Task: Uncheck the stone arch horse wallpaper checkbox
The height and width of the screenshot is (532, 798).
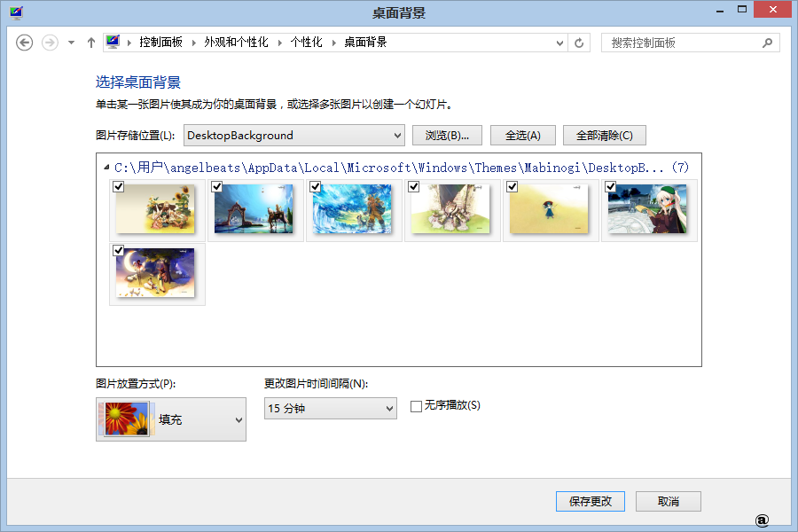Action: (217, 186)
